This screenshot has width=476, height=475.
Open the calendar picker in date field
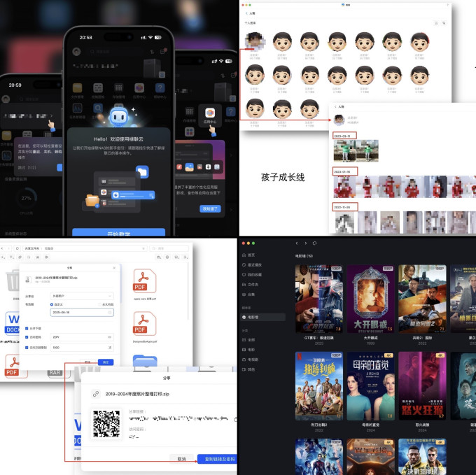click(x=110, y=313)
